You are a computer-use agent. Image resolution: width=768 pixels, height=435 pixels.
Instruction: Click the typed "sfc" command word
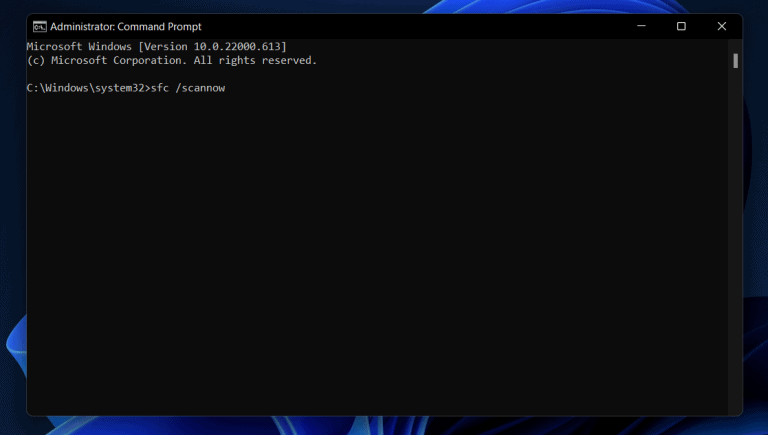click(x=157, y=88)
